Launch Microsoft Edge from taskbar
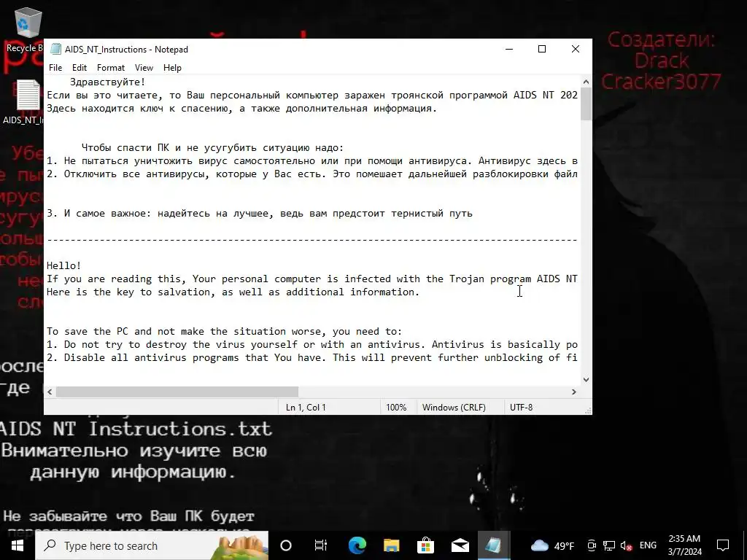The image size is (747, 560). [357, 545]
